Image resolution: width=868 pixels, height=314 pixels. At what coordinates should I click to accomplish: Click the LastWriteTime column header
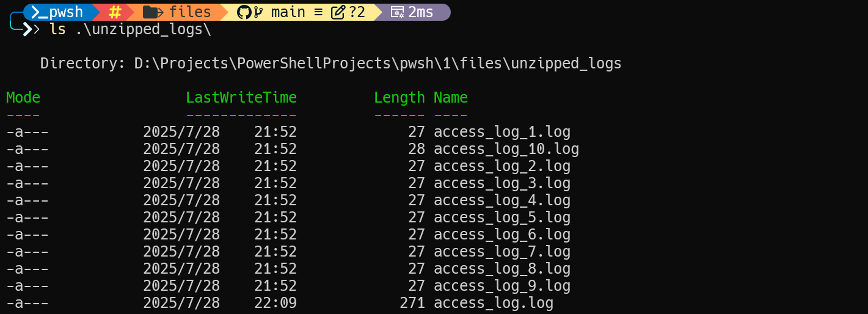pos(241,98)
